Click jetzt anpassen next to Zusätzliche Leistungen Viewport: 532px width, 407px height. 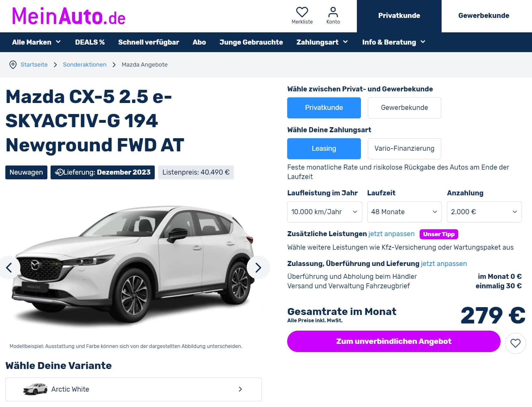391,234
